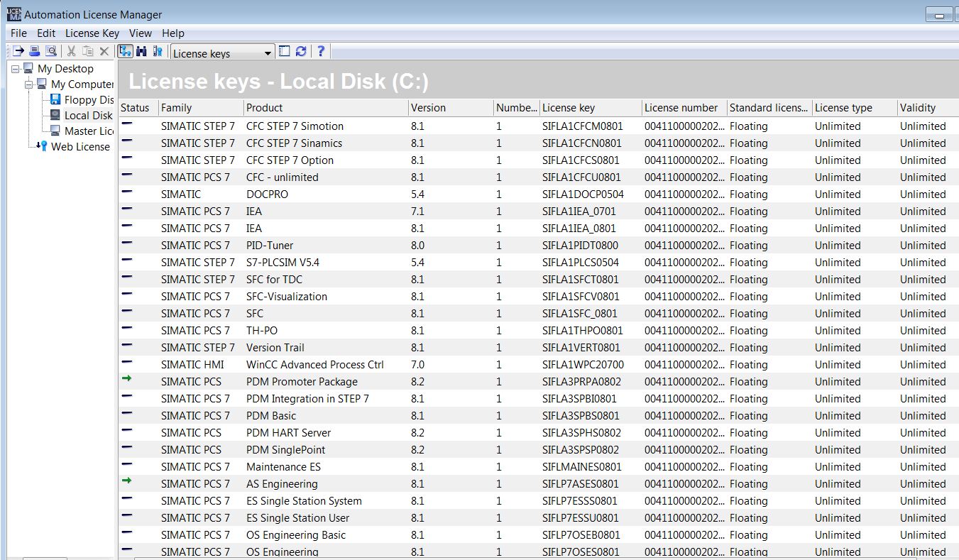The width and height of the screenshot is (959, 560).
Task: Select the S7-PLCSIM V5.4 product row
Action: click(x=539, y=263)
